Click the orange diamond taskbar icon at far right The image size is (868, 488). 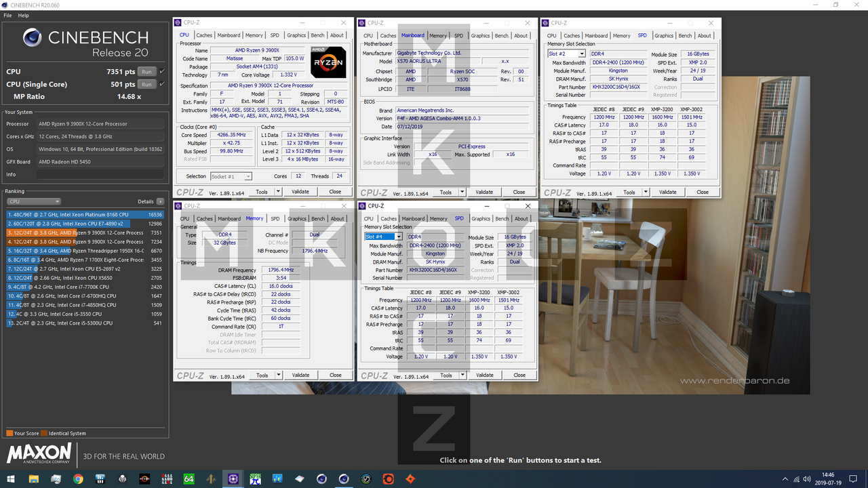(x=410, y=479)
